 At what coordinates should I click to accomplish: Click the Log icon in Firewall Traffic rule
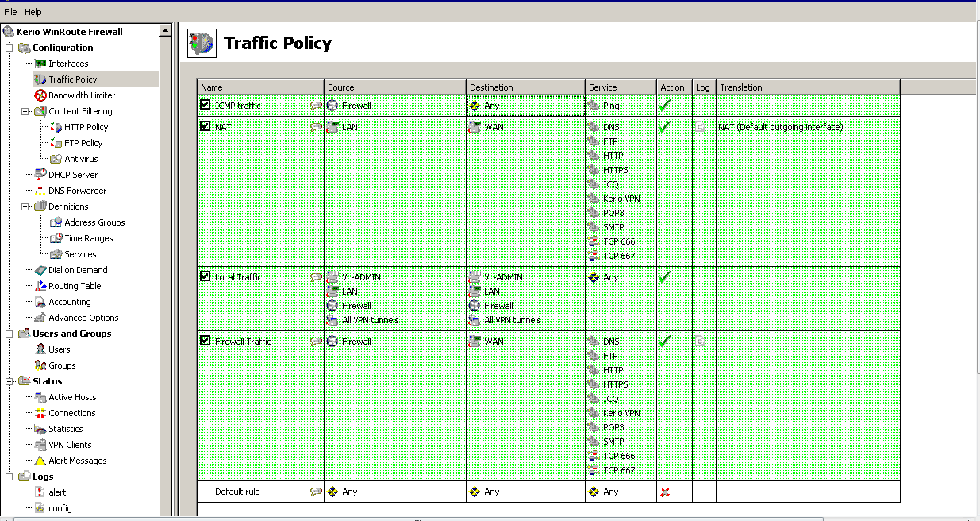[x=700, y=342]
